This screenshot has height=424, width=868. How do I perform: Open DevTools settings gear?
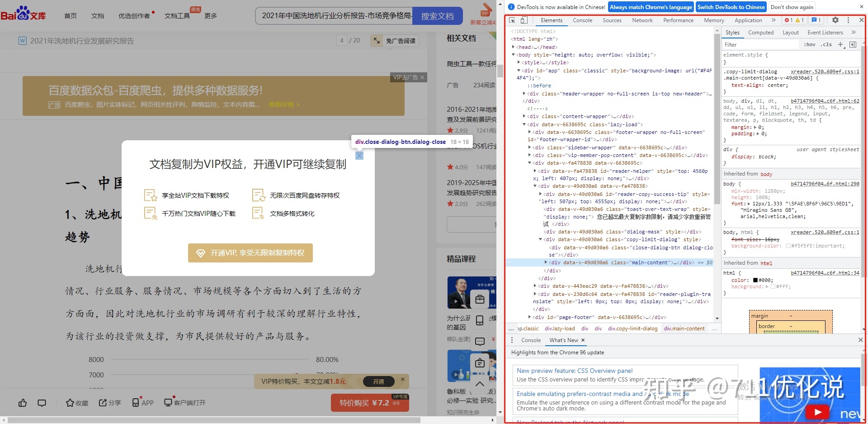835,20
